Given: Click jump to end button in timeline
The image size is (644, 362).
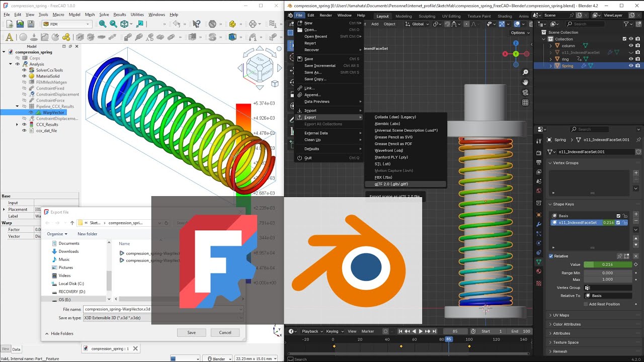Looking at the screenshot, I should 435,331.
